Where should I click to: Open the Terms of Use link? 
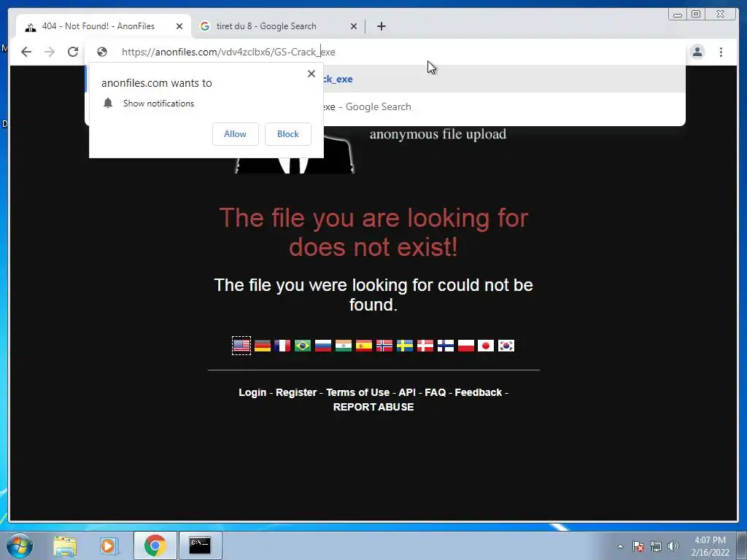coord(357,392)
